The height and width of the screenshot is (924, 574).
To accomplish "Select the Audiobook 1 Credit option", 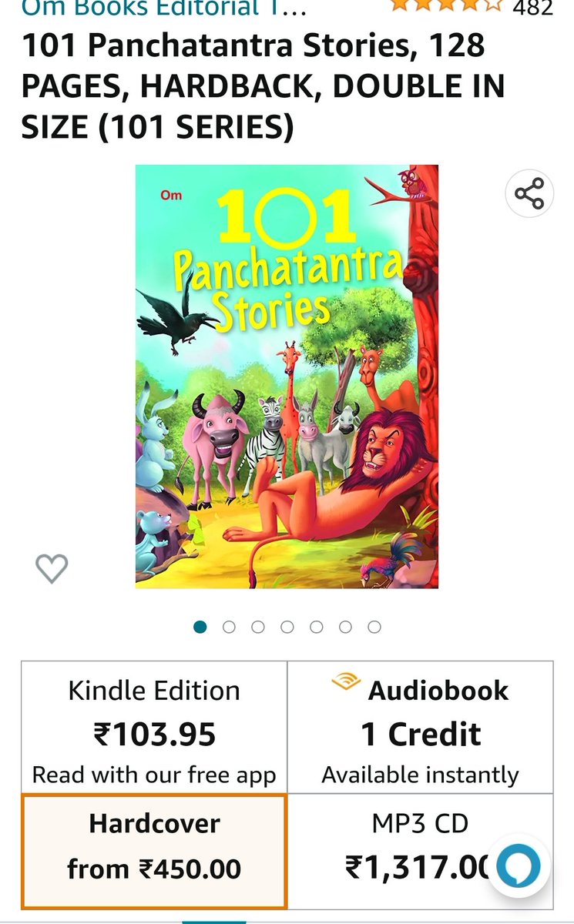I will (x=420, y=727).
